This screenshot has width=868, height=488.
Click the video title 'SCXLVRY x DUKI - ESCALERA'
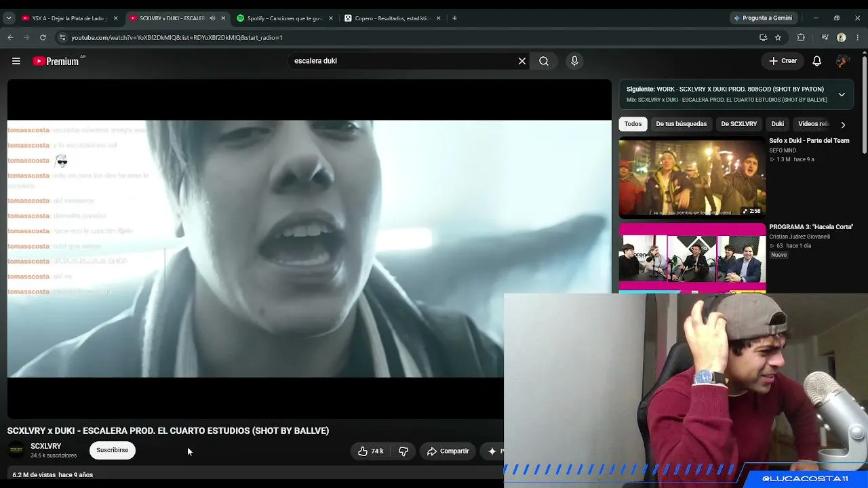point(168,430)
